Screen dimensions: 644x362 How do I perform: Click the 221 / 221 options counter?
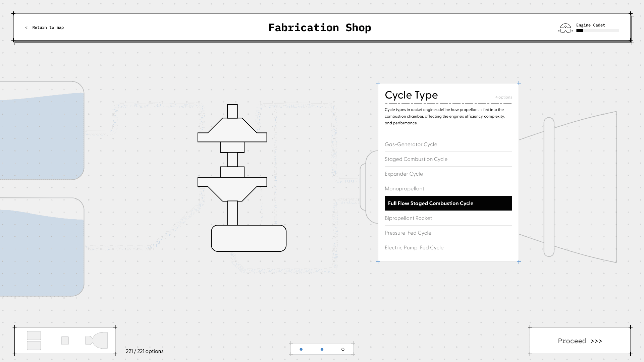pos(144,351)
